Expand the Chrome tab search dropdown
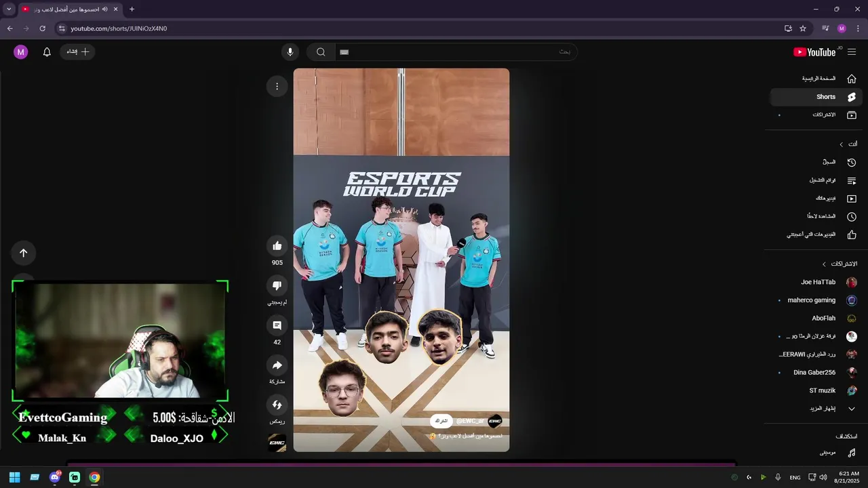Screen dimensions: 868x488 coord(9,9)
